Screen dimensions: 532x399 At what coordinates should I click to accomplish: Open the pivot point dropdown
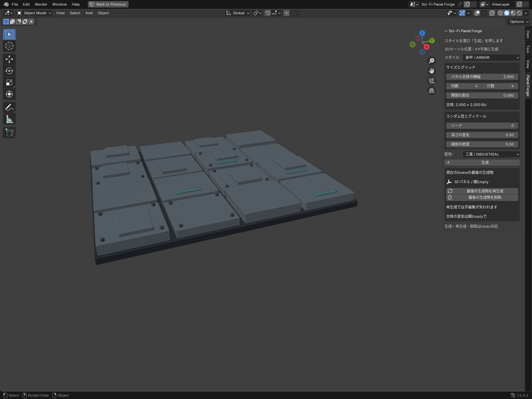pyautogui.click(x=258, y=13)
